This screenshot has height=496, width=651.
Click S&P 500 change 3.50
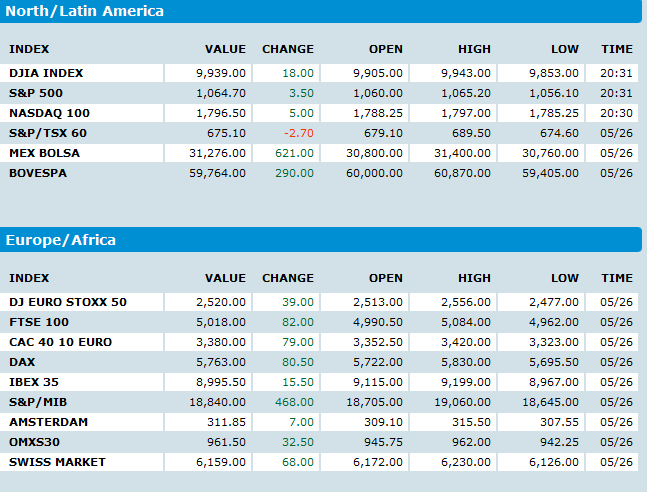coord(301,93)
